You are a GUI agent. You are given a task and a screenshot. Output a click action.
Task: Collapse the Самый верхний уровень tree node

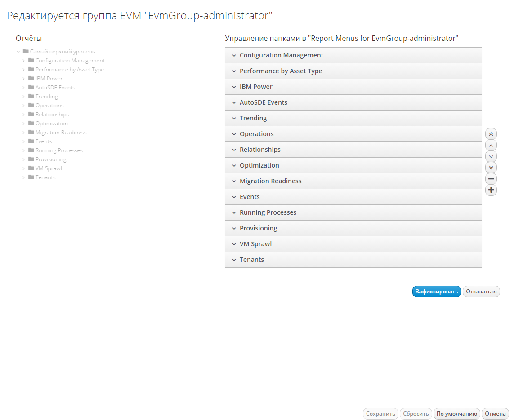tap(18, 52)
